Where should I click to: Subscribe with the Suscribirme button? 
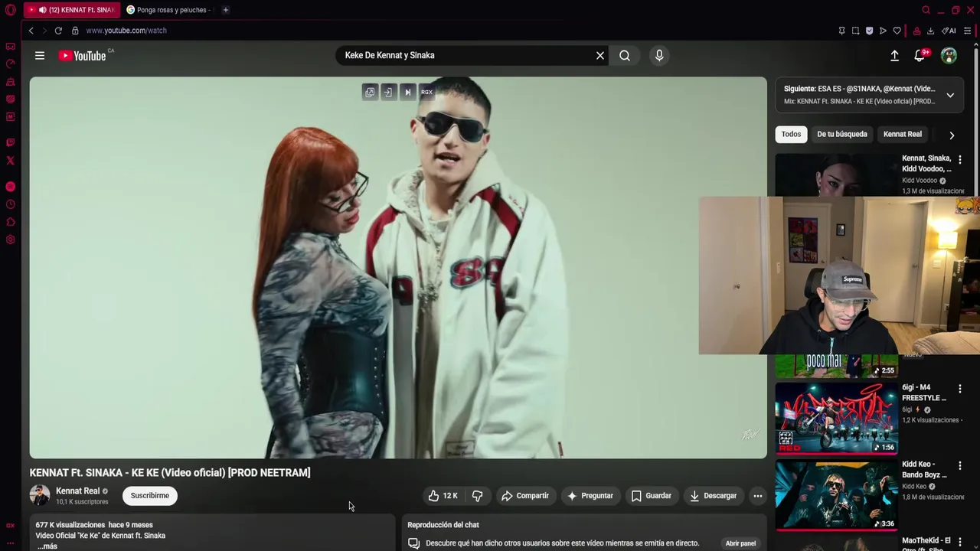(x=150, y=496)
